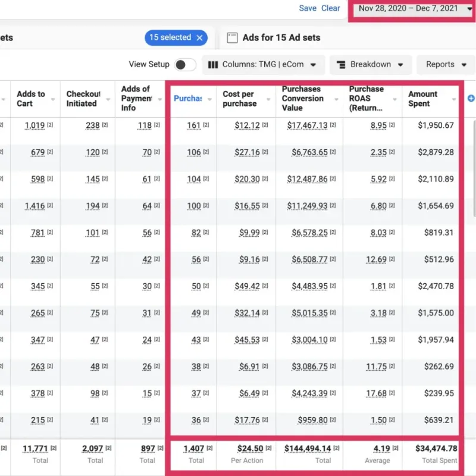Click the footnote marker beside 4.19 average ROAS
The image size is (476, 476).
tap(395, 448)
